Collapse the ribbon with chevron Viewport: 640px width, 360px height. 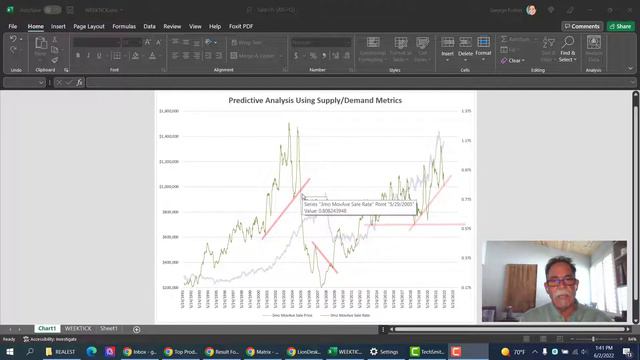630,69
